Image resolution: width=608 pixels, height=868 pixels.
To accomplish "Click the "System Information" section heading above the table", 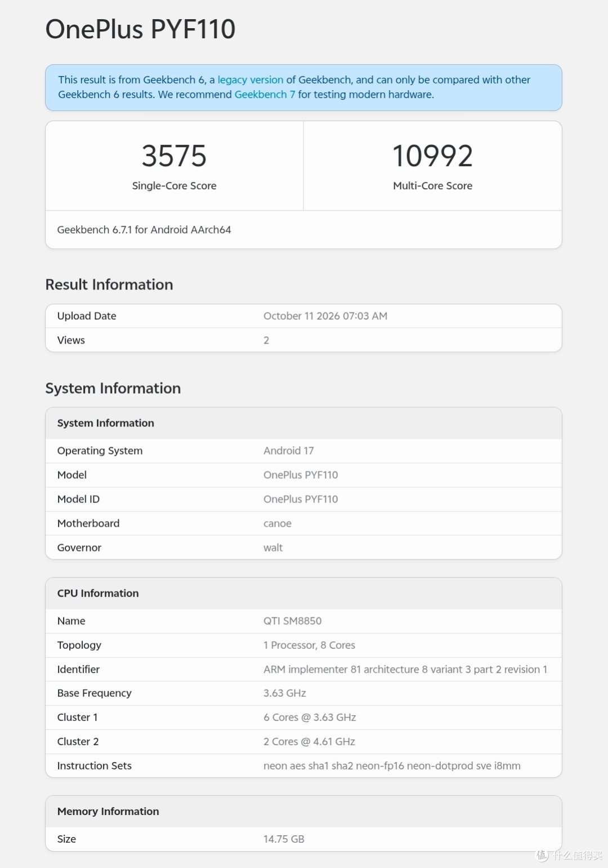I will pyautogui.click(x=113, y=388).
